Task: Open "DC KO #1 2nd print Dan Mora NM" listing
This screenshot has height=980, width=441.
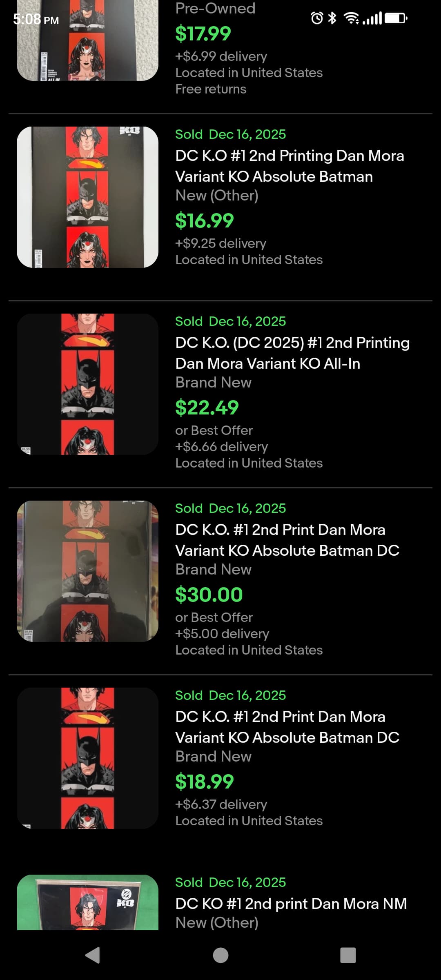Action: tap(291, 904)
